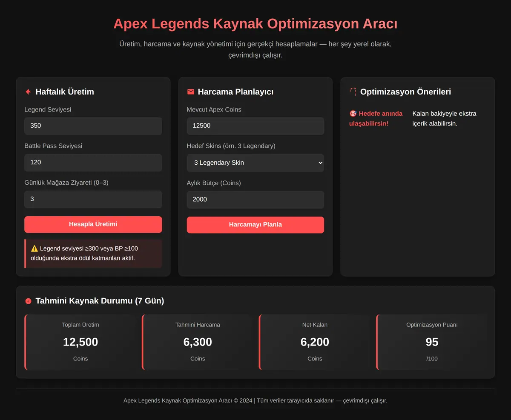Click the Tahmini Harcama value 6,300
Image resolution: width=511 pixels, height=420 pixels.
point(198,342)
